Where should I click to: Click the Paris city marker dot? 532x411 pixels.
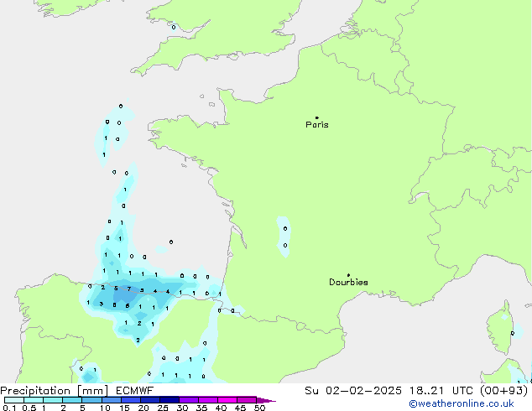[316, 118]
